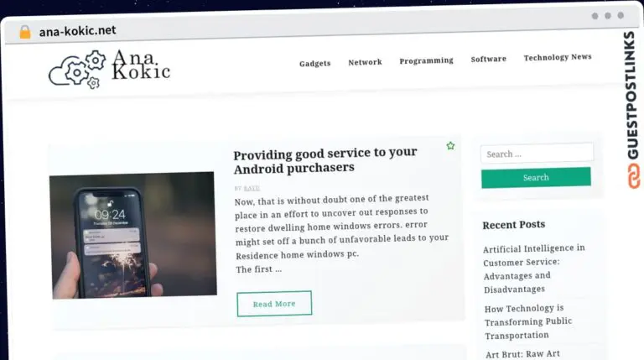Click the Ana Kokic site title text
The width and height of the screenshot is (644, 360).
click(141, 65)
